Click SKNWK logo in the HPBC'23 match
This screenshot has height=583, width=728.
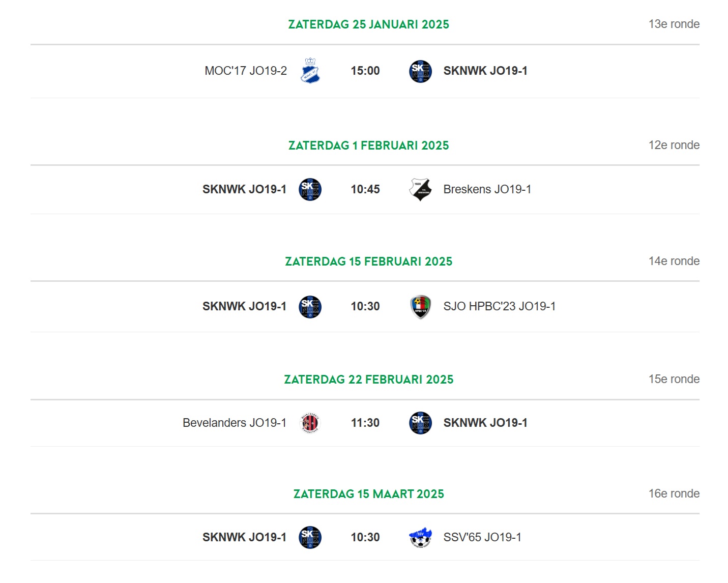pos(310,307)
